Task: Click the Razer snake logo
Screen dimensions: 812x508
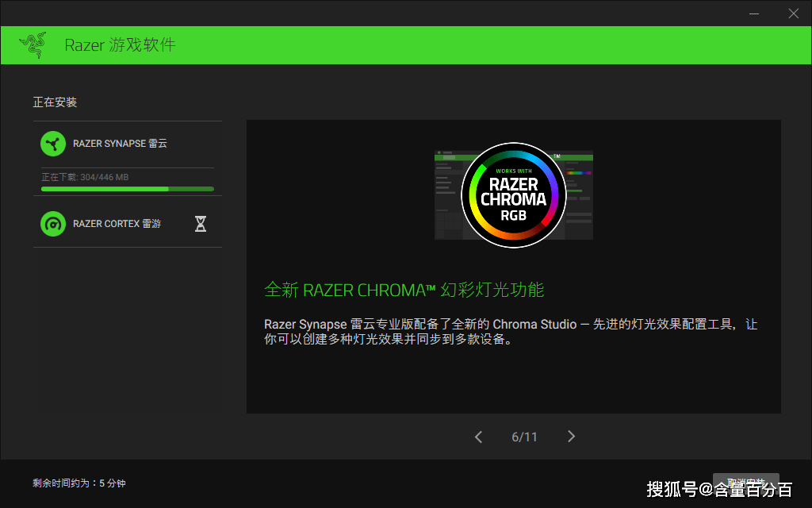Action: click(x=33, y=44)
